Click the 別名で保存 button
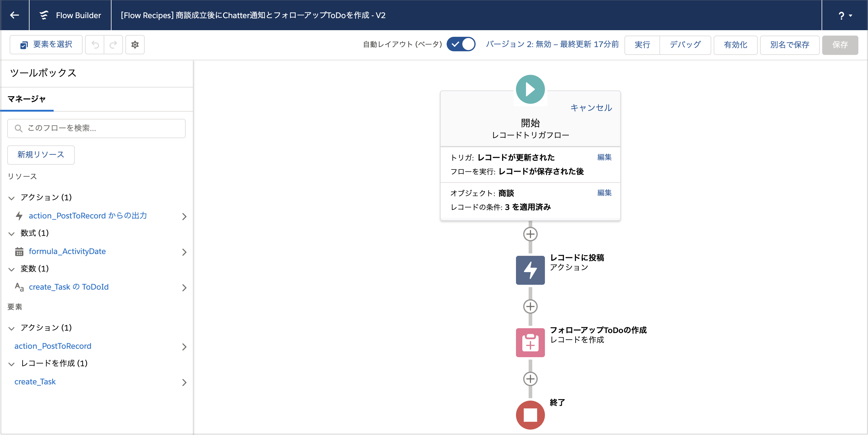The width and height of the screenshot is (868, 435). tap(790, 45)
